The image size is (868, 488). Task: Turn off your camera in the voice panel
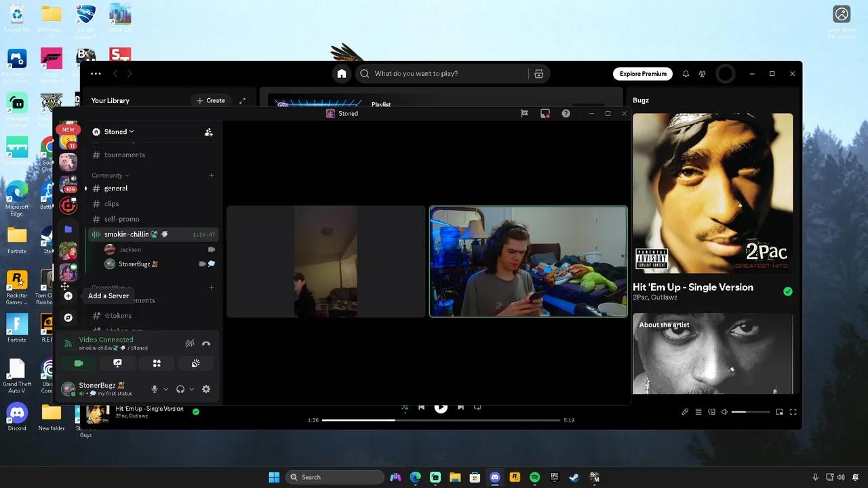(x=78, y=363)
